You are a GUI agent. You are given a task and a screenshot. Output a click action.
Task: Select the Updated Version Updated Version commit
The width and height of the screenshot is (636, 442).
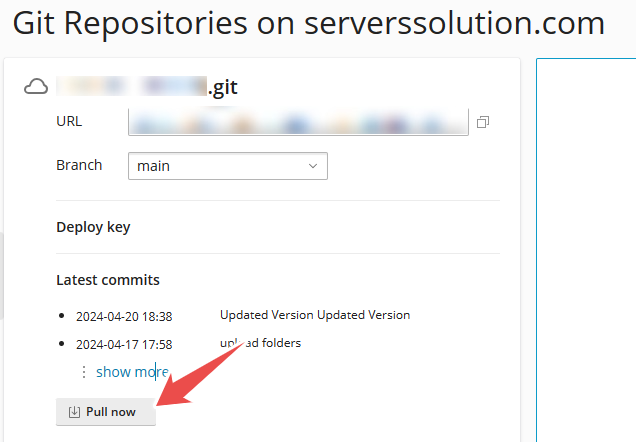coord(315,315)
